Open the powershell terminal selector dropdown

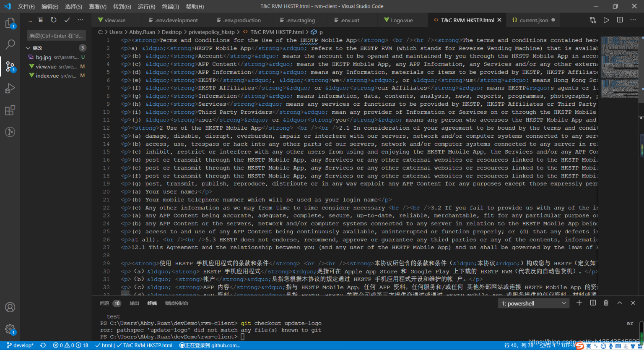pos(534,303)
